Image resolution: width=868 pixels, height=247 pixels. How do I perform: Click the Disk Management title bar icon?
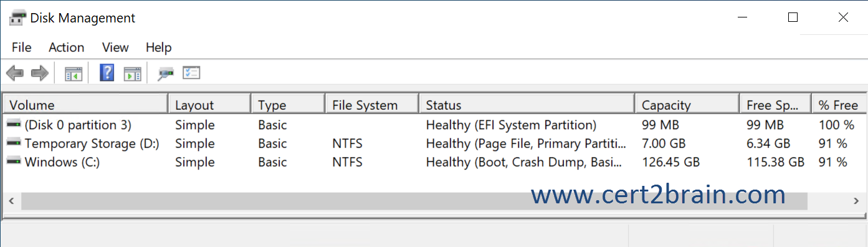pyautogui.click(x=17, y=18)
